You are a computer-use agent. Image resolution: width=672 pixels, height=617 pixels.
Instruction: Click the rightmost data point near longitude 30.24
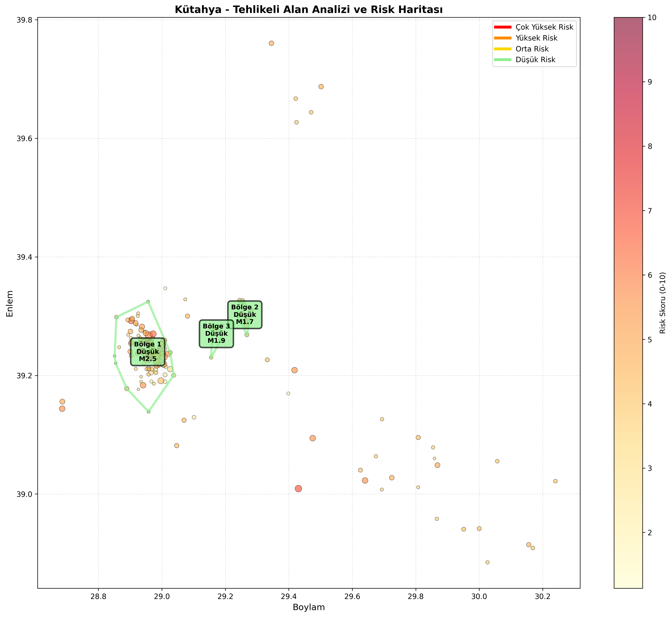(555, 481)
